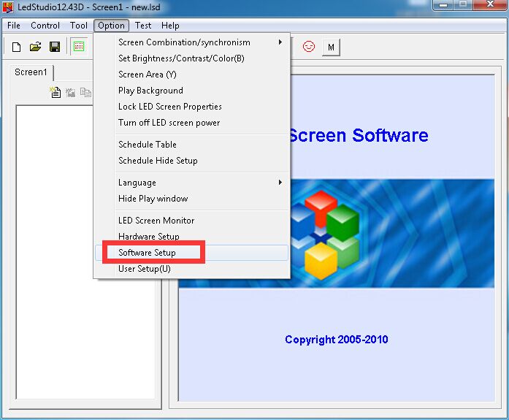
Task: Click the M toolbar button
Action: click(x=331, y=47)
